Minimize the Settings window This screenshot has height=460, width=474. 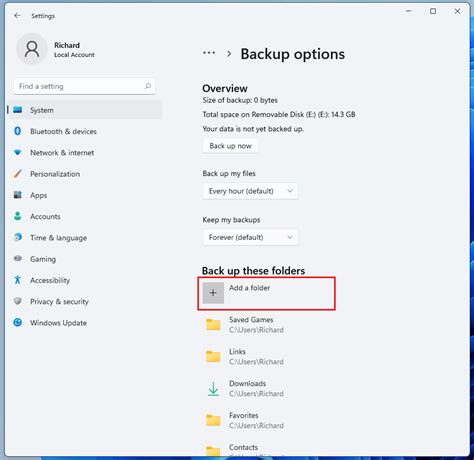[408, 11]
